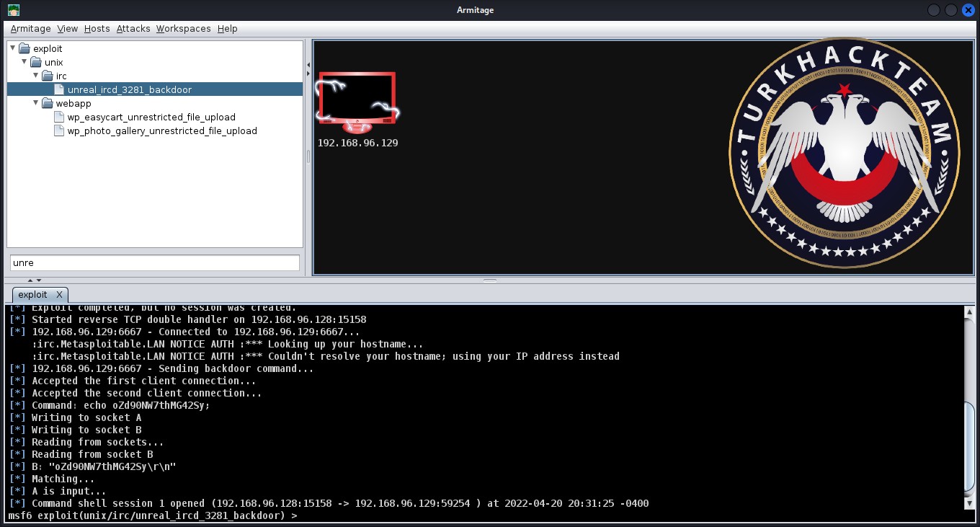
Task: Open the Workspaces menu
Action: coord(184,29)
